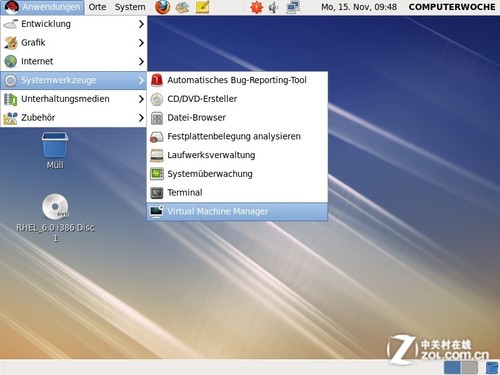The image size is (500, 375).
Task: Click the Datei-Browser cabinet icon
Action: 157,118
